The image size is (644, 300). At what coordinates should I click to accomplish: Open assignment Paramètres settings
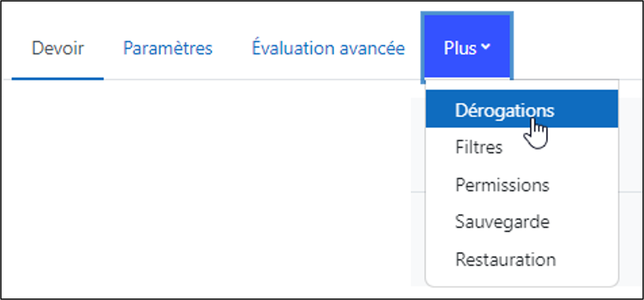click(168, 48)
